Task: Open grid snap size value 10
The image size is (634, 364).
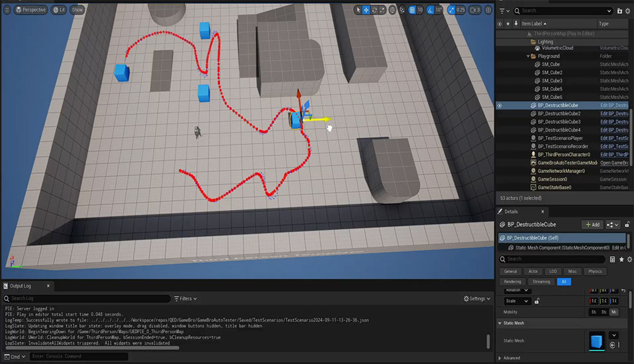Action: [420, 10]
